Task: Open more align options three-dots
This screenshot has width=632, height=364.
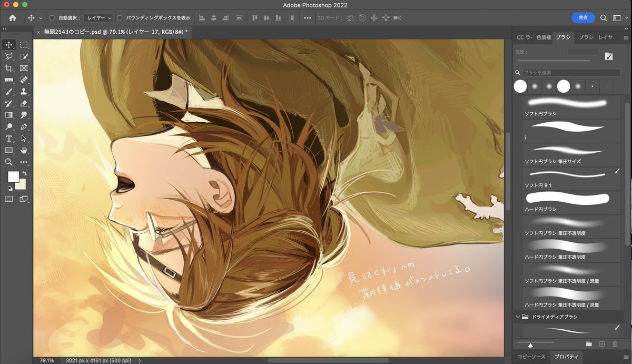Action: click(308, 18)
